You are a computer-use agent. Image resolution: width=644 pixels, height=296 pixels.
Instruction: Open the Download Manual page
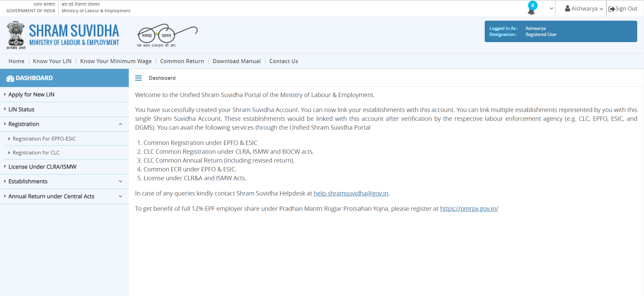pos(237,61)
